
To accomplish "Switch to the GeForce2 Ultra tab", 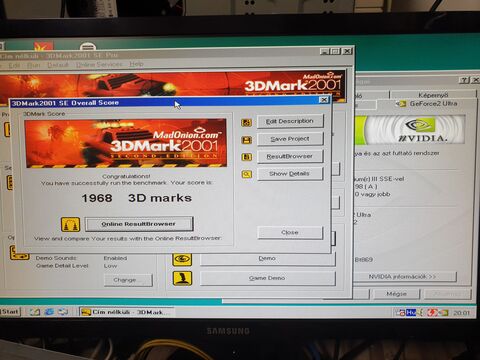I will [x=428, y=104].
